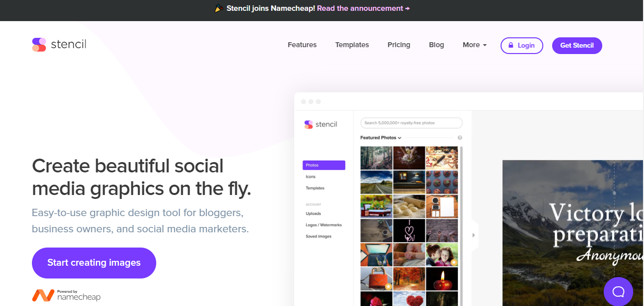Click the photo list scrollbar
This screenshot has width=644, height=306.
point(461,226)
